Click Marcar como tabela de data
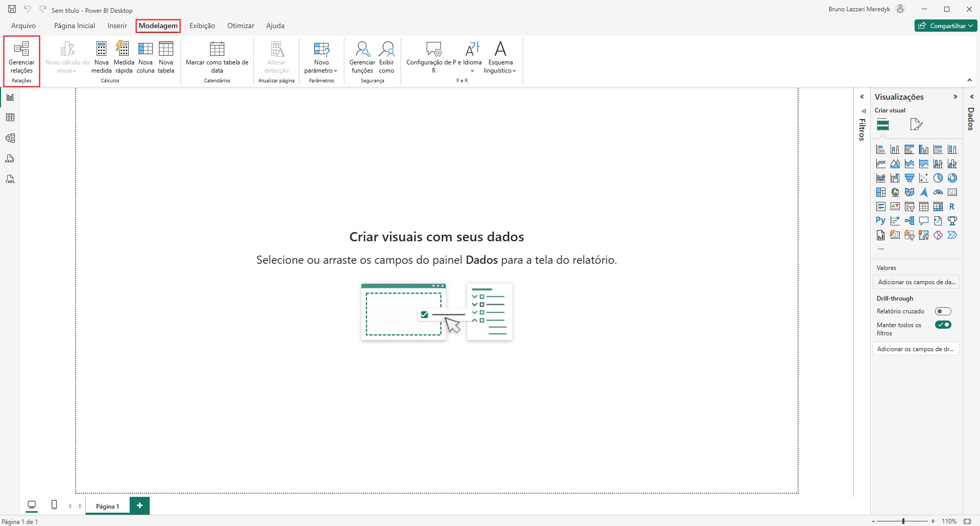Viewport: 980px width, 526px height. pos(217,58)
